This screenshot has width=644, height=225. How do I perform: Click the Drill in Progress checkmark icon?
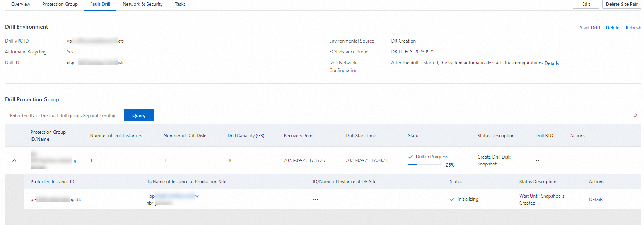pos(410,157)
